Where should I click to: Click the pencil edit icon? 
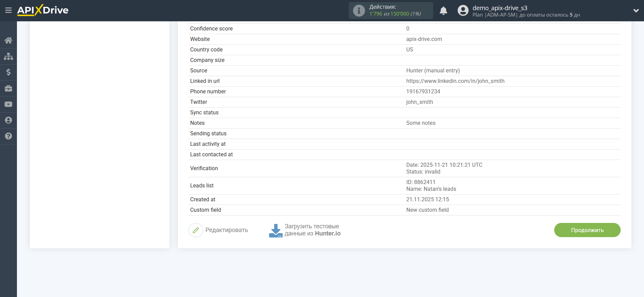pyautogui.click(x=196, y=230)
